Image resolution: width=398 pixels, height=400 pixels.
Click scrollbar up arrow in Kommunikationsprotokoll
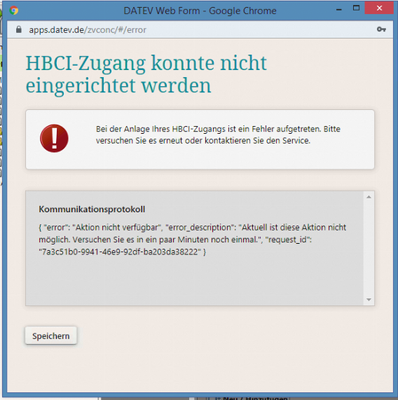[x=369, y=197]
